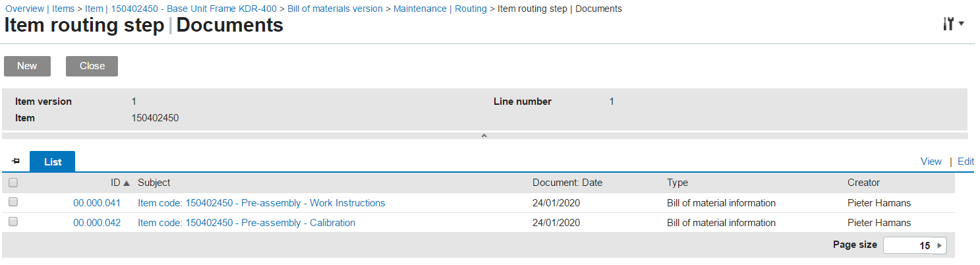This screenshot has width=980, height=265.
Task: Open document ID 00.000.041 link
Action: 97,203
